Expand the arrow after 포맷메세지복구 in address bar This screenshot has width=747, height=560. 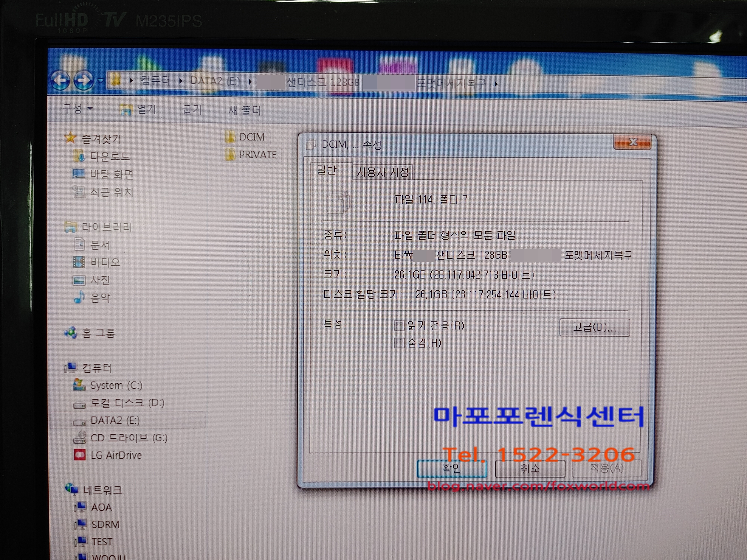click(x=496, y=84)
